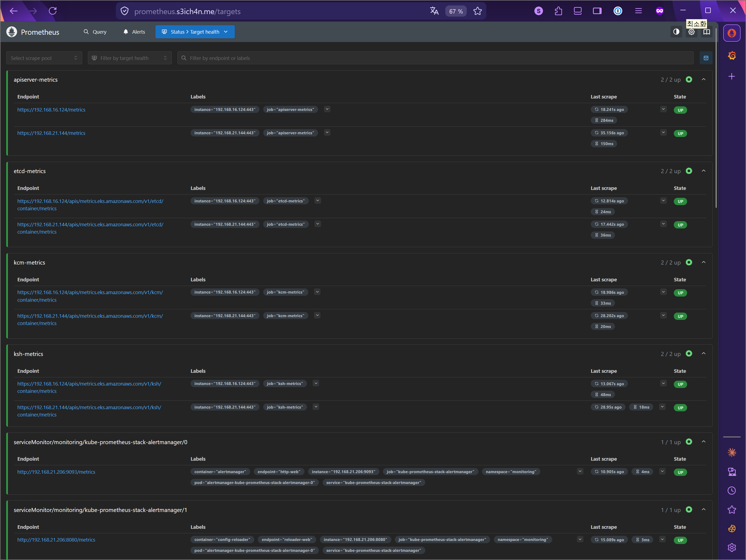
Task: Open Prometheus settings gear icon
Action: coord(691,32)
